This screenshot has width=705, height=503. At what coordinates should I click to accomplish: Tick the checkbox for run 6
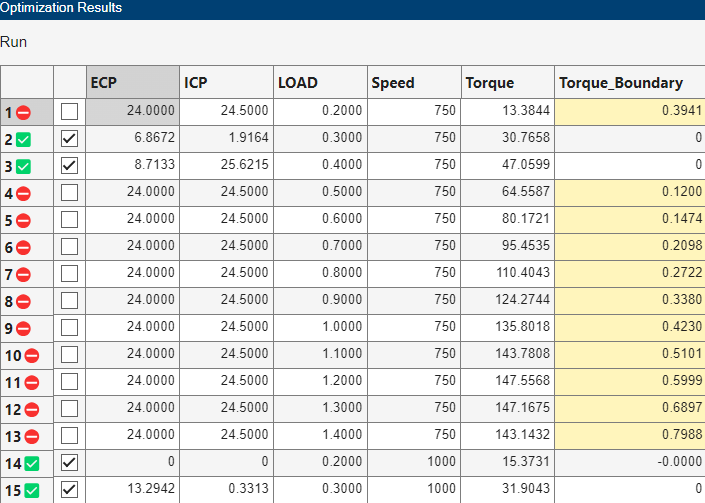click(69, 246)
